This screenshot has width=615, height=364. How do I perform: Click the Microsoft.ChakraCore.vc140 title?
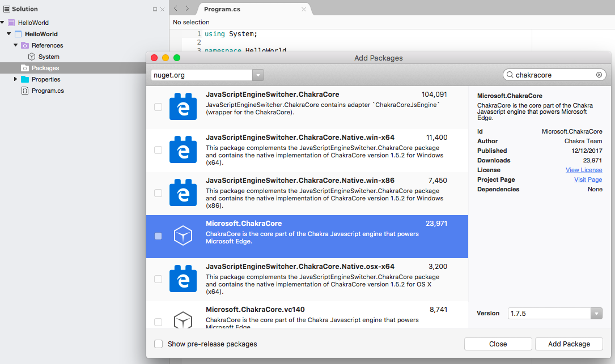(x=255, y=310)
